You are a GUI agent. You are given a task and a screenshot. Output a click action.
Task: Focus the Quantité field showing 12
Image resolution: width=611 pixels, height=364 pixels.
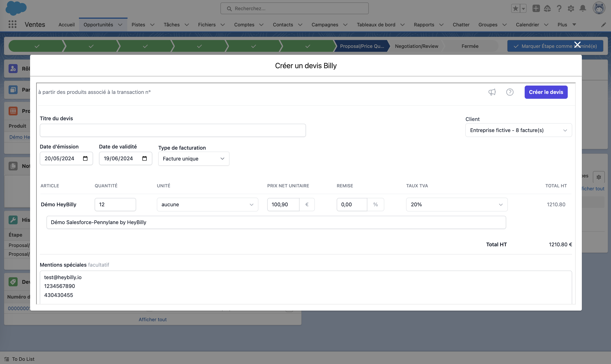[x=115, y=205]
